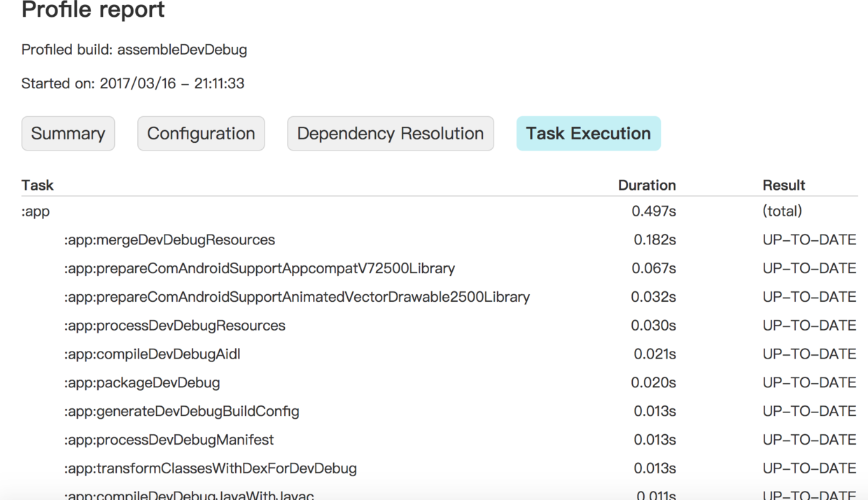Select the Dependency Resolution tab
This screenshot has height=500, width=868.
click(390, 134)
